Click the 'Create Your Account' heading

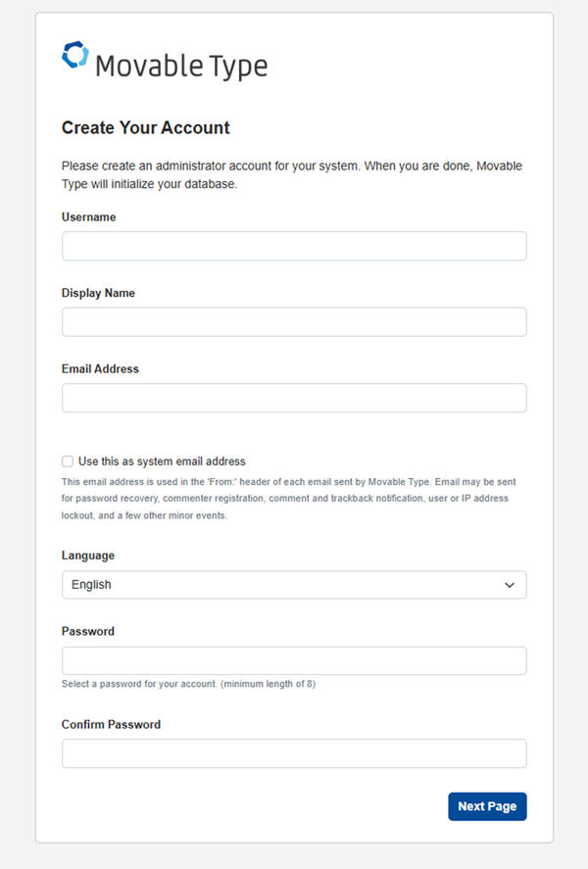(x=146, y=128)
